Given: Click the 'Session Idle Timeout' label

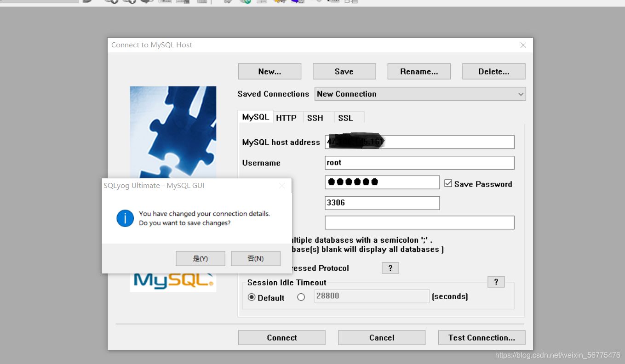Looking at the screenshot, I should (287, 283).
